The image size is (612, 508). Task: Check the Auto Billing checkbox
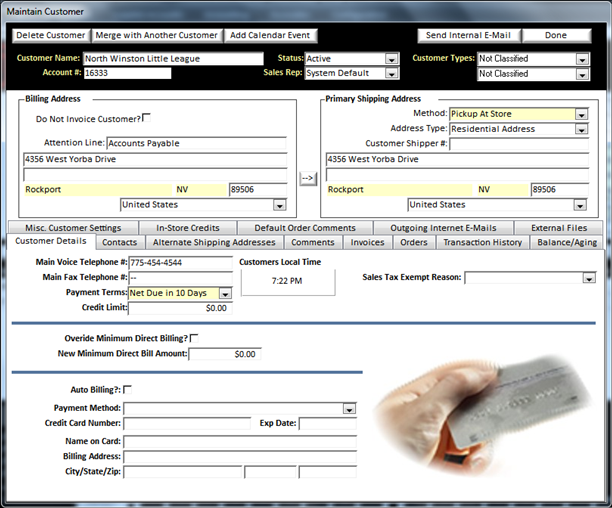[x=127, y=389]
